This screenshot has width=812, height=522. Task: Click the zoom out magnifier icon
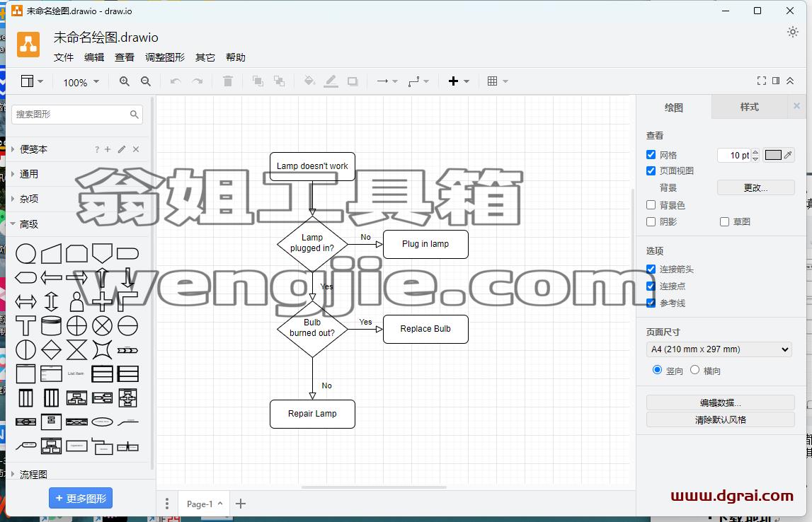tap(146, 81)
